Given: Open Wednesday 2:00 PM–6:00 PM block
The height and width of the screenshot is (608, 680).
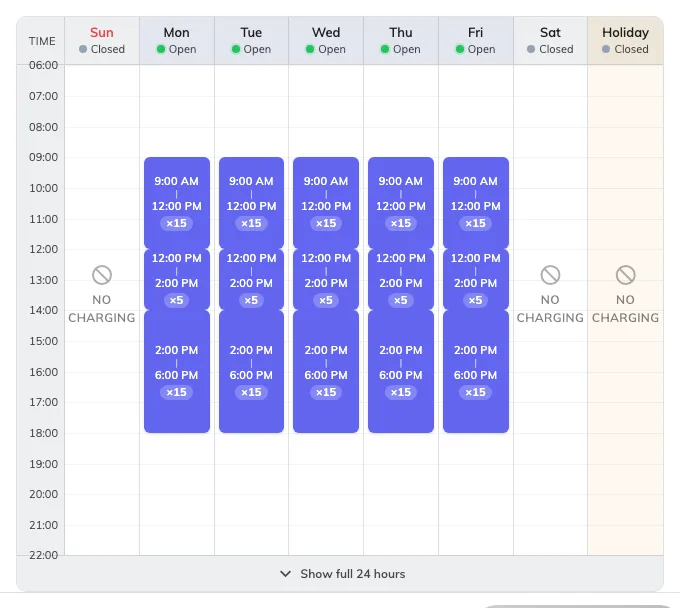Looking at the screenshot, I should tap(326, 371).
